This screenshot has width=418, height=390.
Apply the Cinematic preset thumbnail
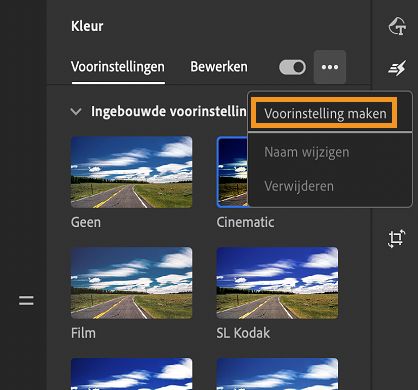[232, 172]
